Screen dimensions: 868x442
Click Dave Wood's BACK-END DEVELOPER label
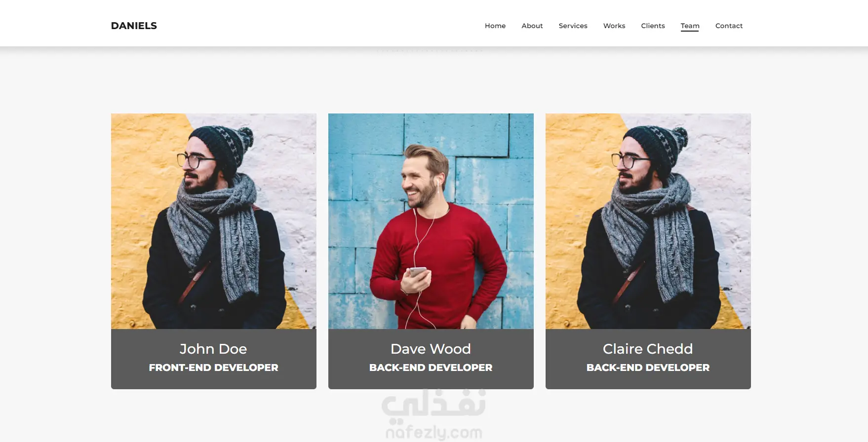pos(431,368)
